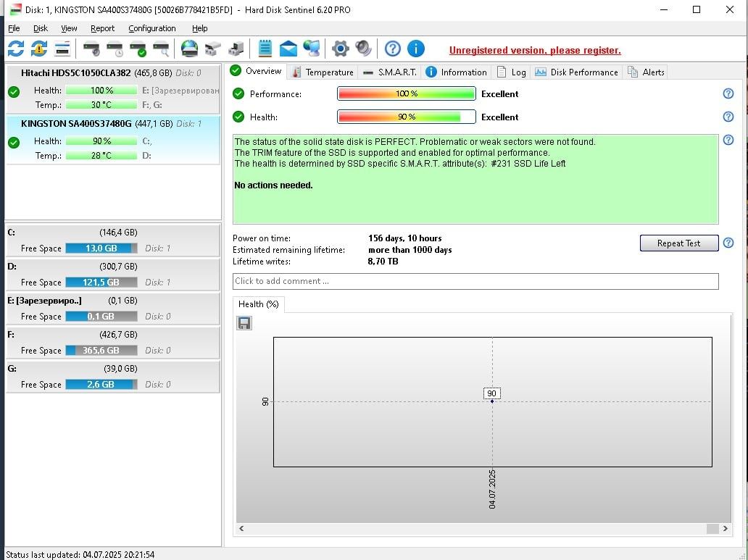748x560 pixels.
Task: Click the Health 90 % gradient bar in Overview
Action: (x=407, y=117)
